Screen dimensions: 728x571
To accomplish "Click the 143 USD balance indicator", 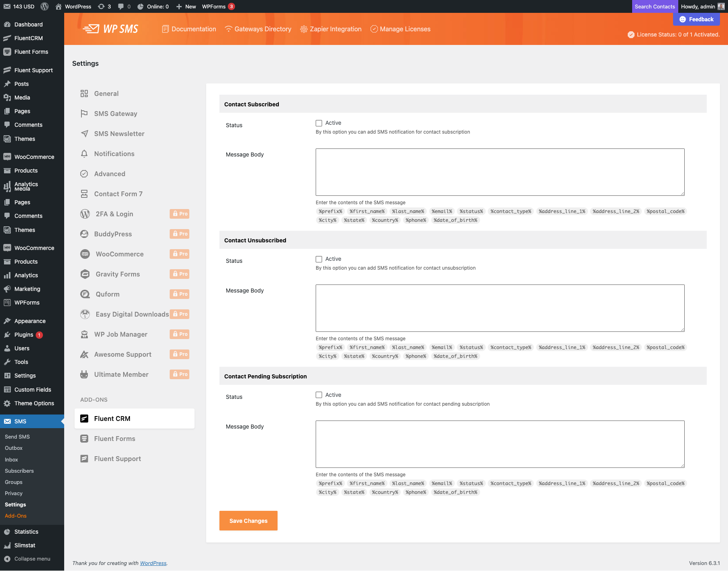I will point(19,6).
